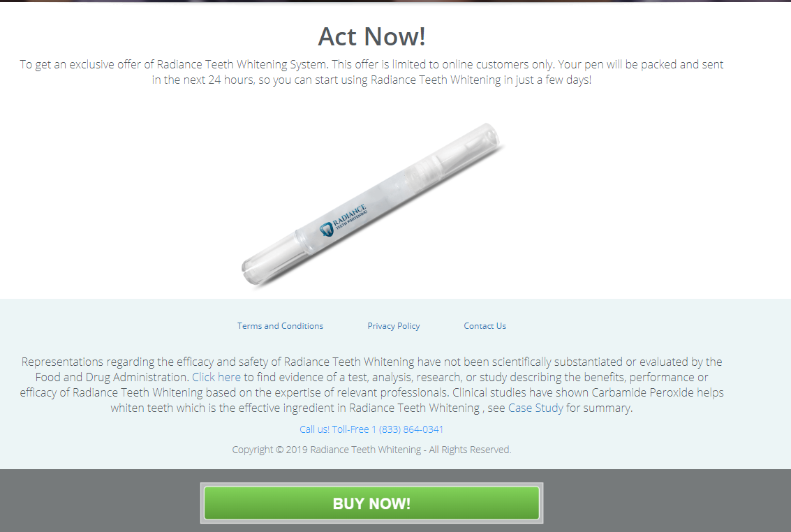The height and width of the screenshot is (532, 791).
Task: Click the RADIANCE brand text on the pen
Action: click(x=349, y=215)
